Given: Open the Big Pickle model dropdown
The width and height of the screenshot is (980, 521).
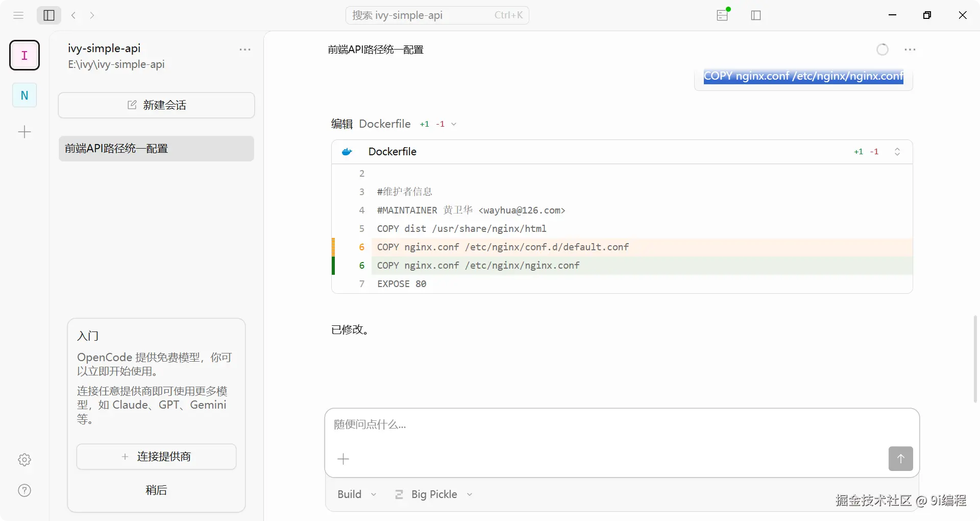Looking at the screenshot, I should pyautogui.click(x=434, y=494).
